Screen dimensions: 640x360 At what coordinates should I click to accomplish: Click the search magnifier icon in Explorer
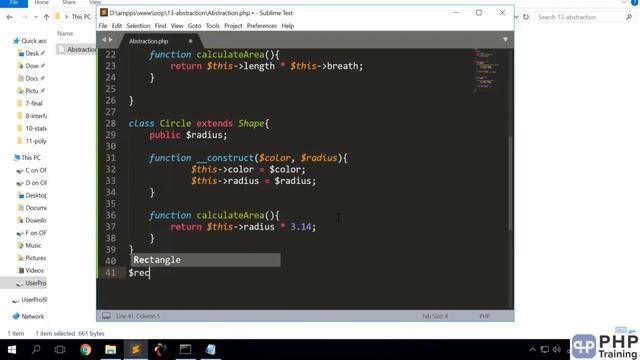click(x=629, y=17)
